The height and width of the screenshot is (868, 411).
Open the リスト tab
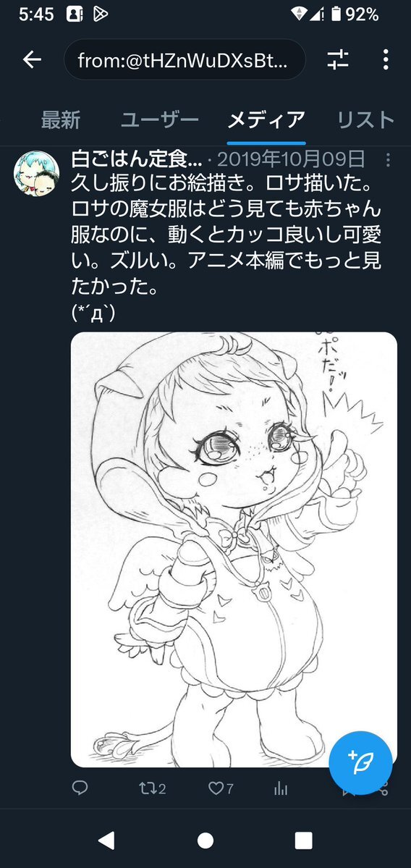point(365,119)
